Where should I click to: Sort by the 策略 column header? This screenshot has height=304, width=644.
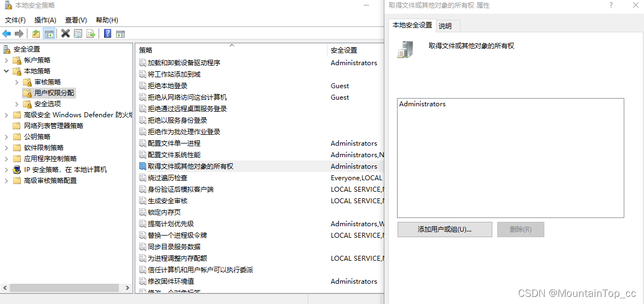pyautogui.click(x=231, y=50)
